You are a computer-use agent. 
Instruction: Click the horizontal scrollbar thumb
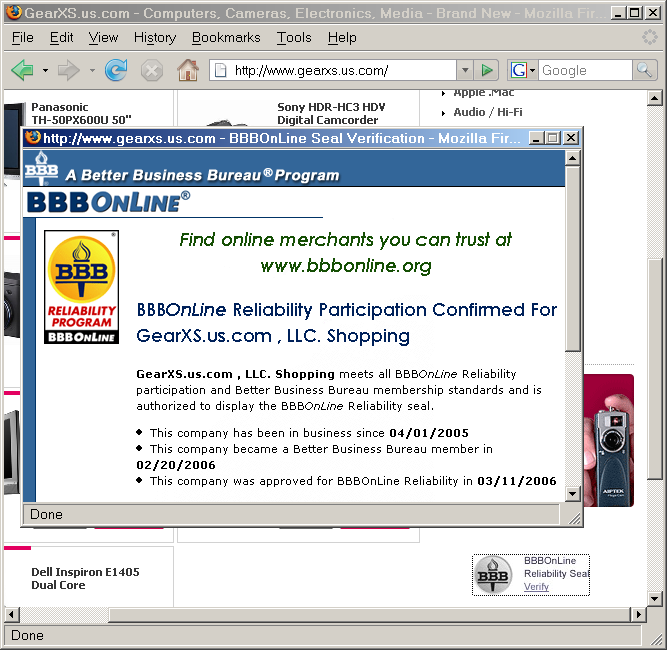369,614
